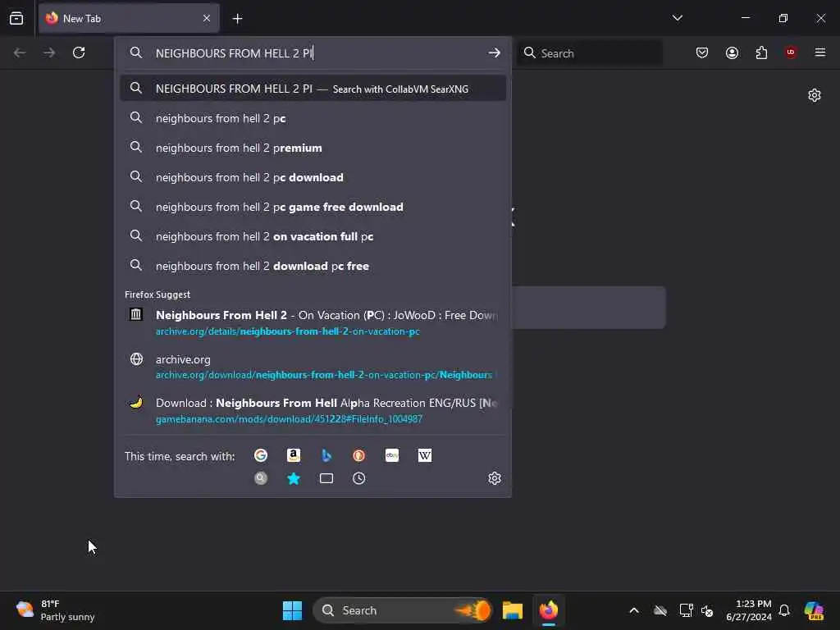Search this time with Amazon

point(294,455)
